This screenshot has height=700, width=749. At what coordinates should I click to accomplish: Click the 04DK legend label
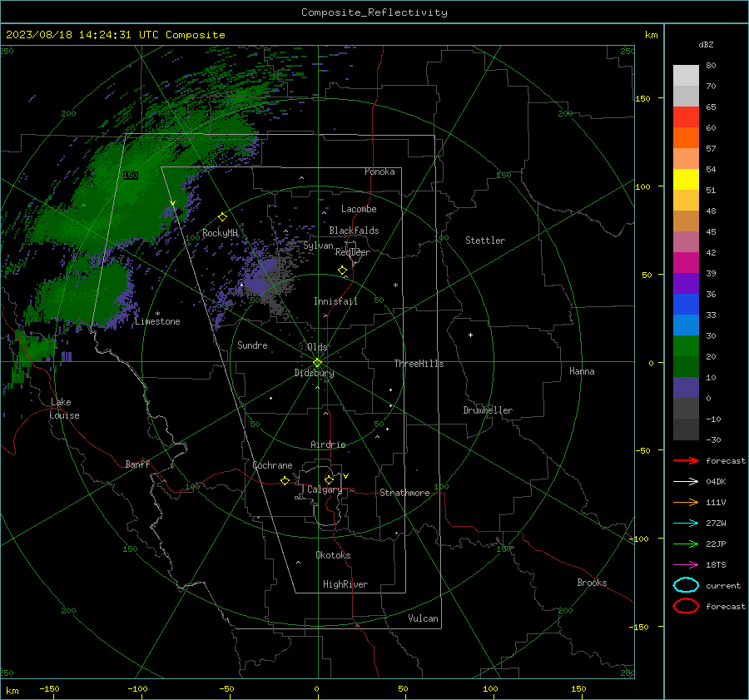pos(716,482)
